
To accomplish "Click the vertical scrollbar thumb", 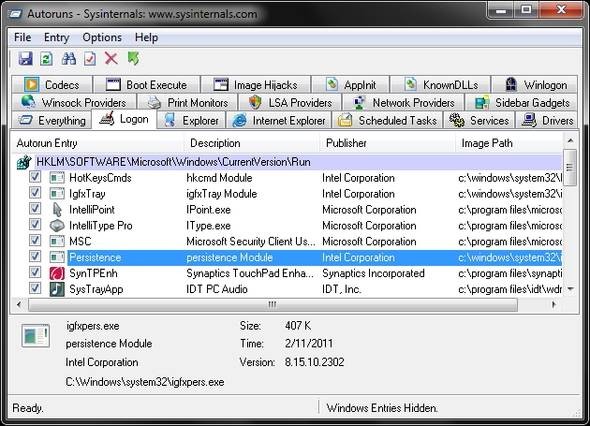I will (570, 167).
